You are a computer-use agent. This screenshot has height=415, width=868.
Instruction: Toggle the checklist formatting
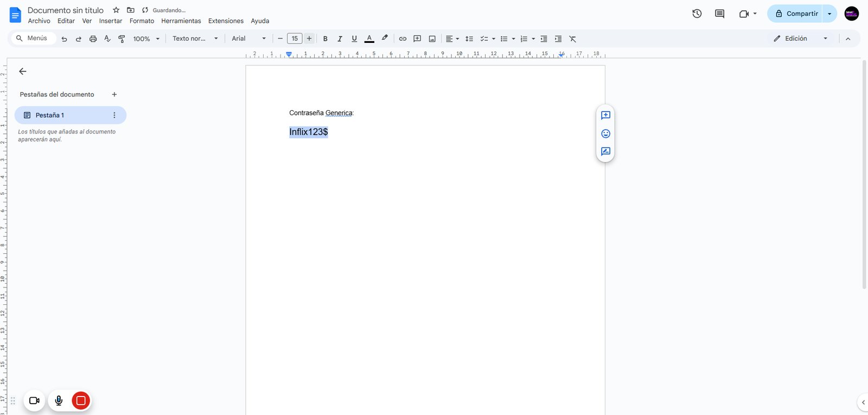(x=484, y=39)
